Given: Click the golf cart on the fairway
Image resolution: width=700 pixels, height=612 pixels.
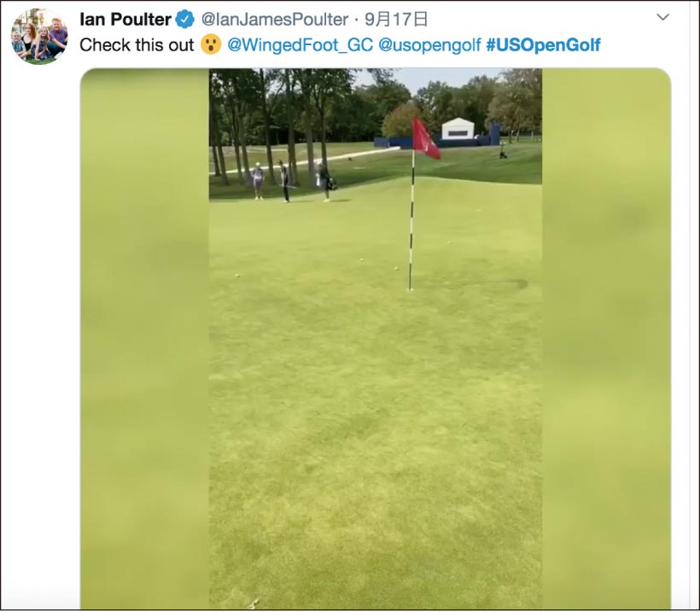Looking at the screenshot, I should (503, 151).
